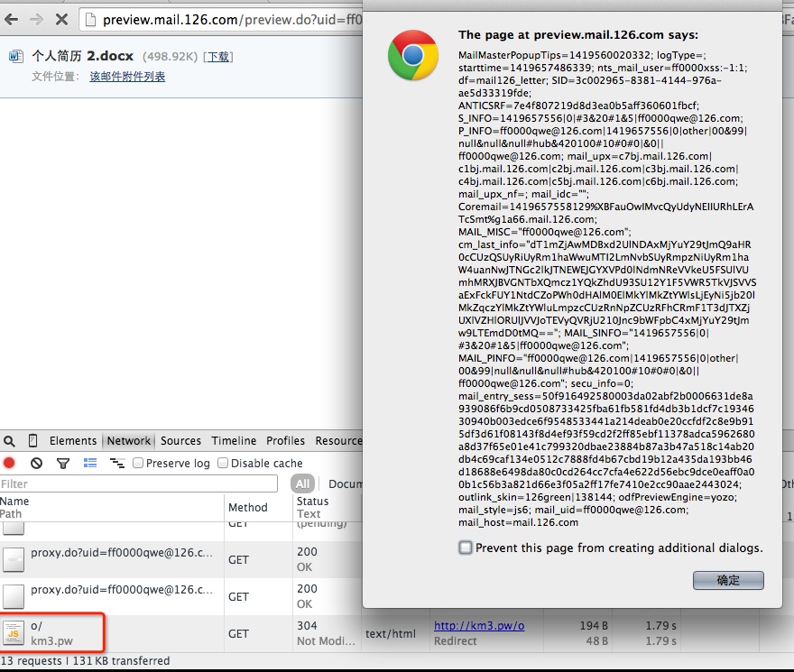Click the file name 个人简历 2.docx
Viewport: 794px width, 672px height.
(x=82, y=56)
